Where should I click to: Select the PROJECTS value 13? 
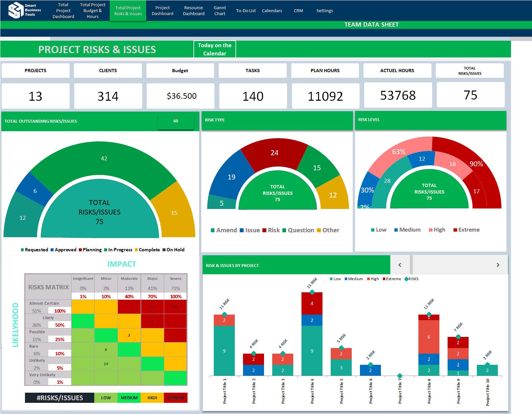[35, 96]
